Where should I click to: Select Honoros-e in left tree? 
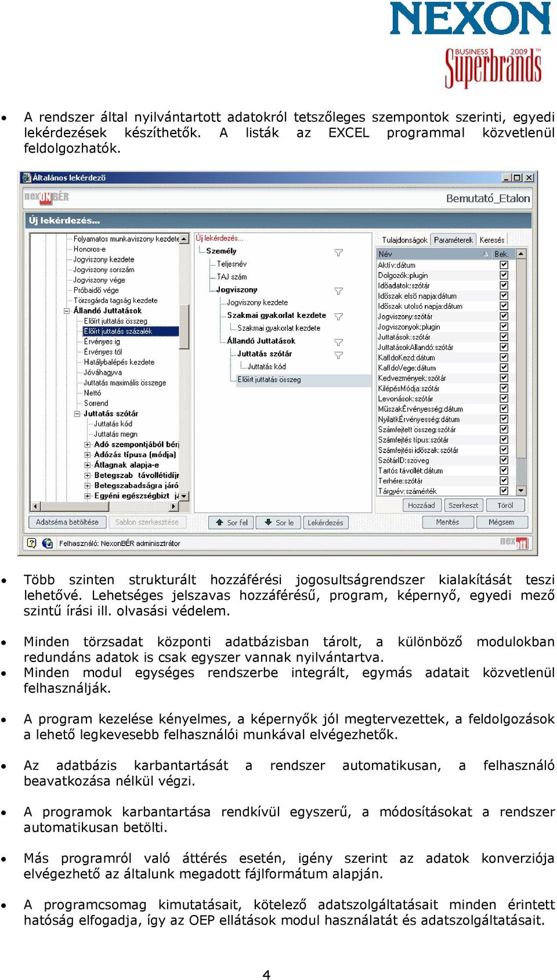89,249
